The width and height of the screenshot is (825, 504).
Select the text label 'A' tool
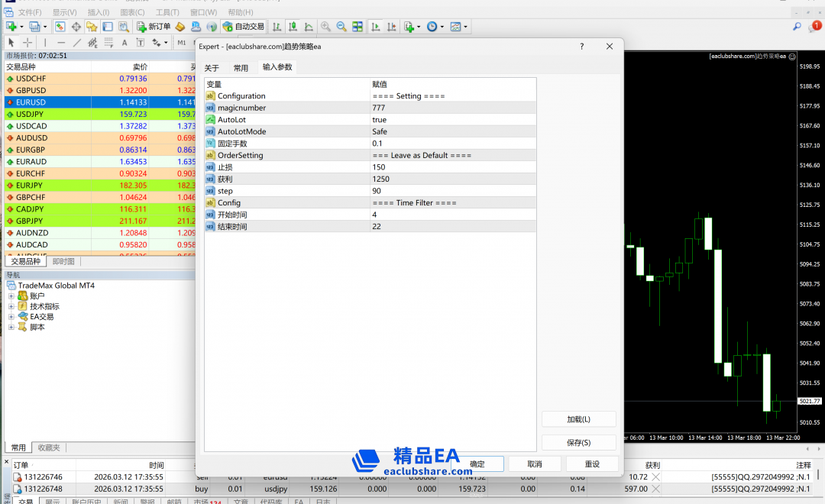pyautogui.click(x=124, y=43)
